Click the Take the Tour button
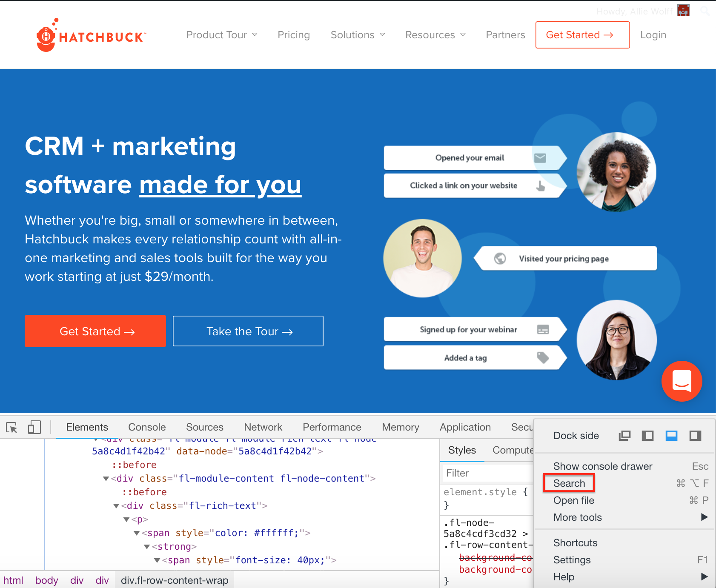Screen dimensions: 716x588 (248, 331)
